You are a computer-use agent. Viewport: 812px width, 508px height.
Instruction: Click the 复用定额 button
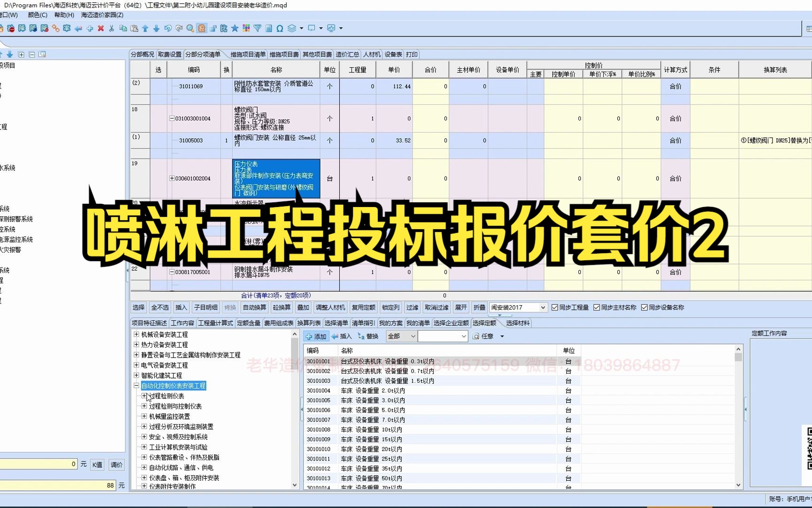coord(363,307)
